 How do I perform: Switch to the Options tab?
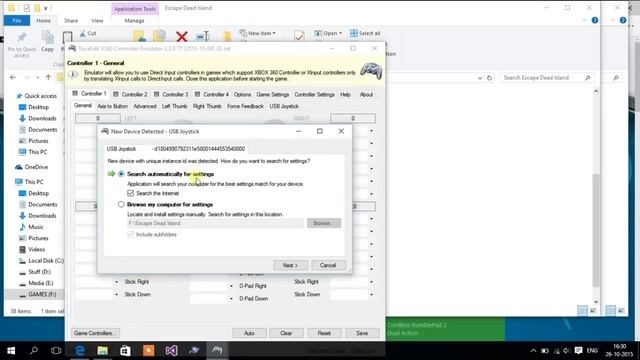[242, 94]
